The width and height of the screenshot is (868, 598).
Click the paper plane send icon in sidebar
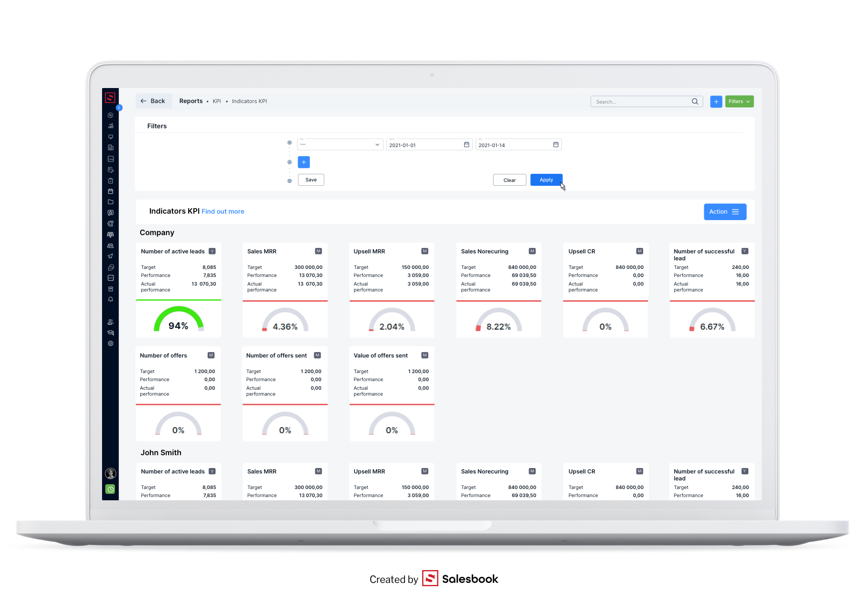(x=111, y=256)
